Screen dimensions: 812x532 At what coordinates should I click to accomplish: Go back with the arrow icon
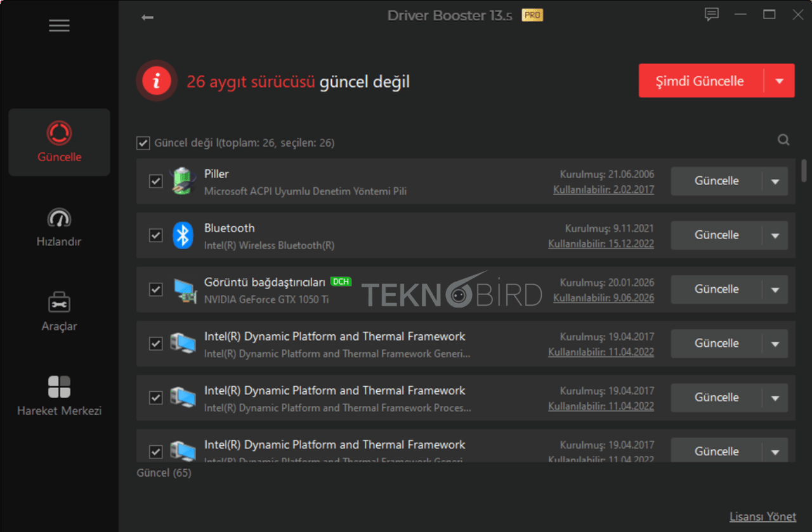point(148,17)
